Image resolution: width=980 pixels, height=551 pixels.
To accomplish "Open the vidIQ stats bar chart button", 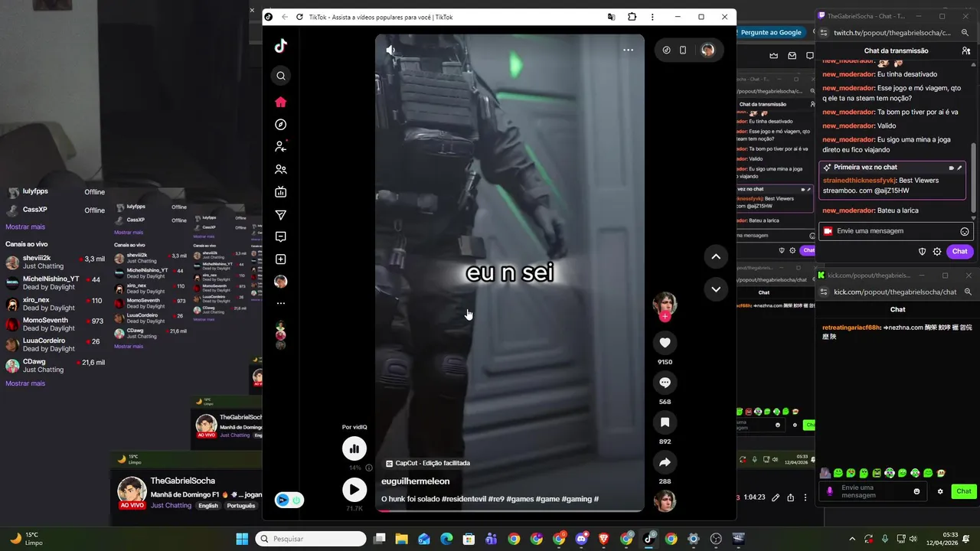I will [354, 448].
